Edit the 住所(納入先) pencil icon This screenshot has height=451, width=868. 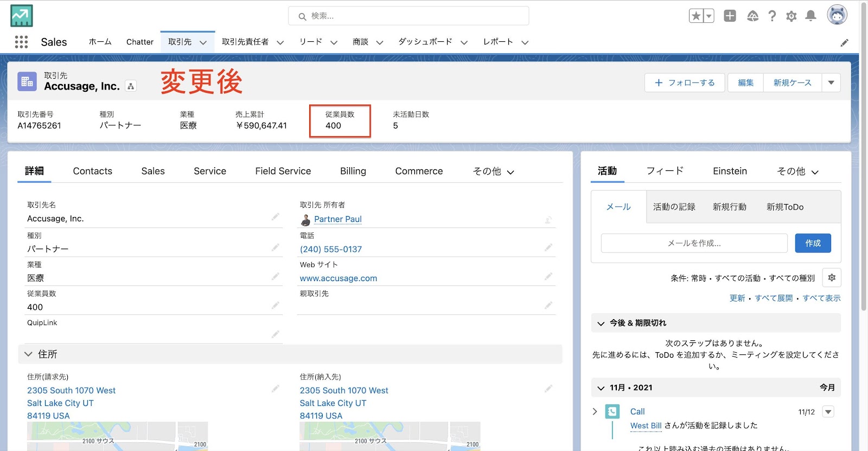548,388
